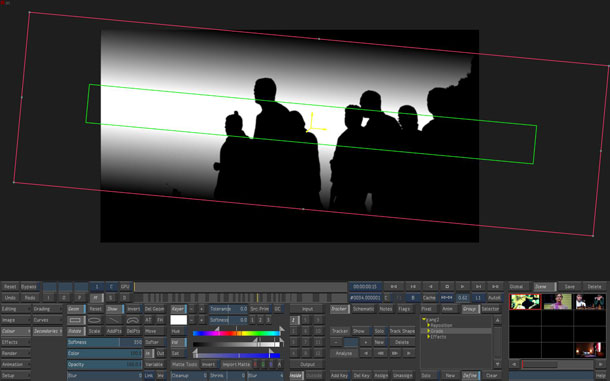
Task: Jump to the first frame with the rewind button
Action: [394, 286]
